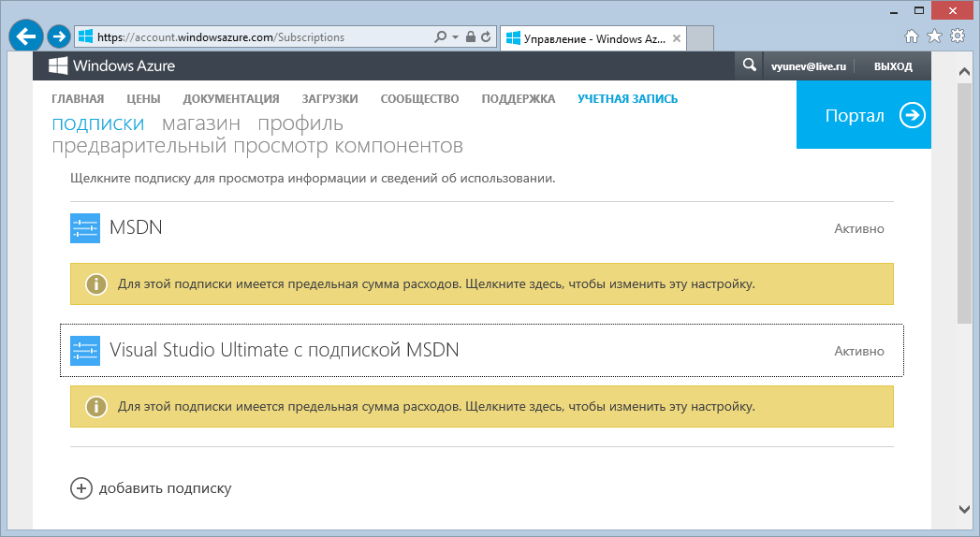Open the ПОДДЕРЖКА menu item
Viewport: 980px width, 537px height.
click(x=519, y=98)
